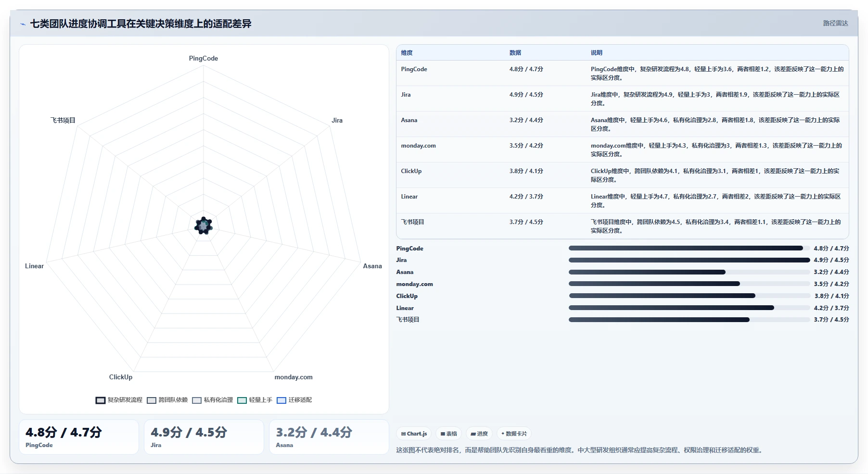Toggle the 私有化治理 legend series
This screenshot has height=474, width=868.
(212, 400)
